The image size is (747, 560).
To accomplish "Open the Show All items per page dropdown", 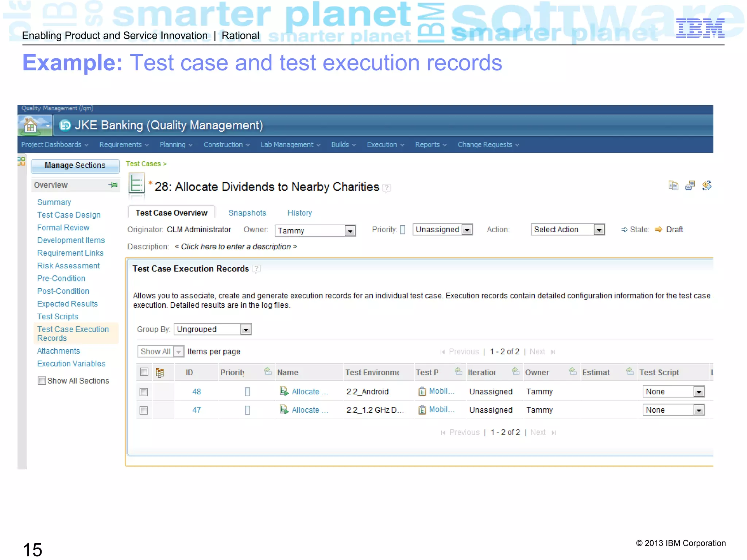I will (161, 352).
